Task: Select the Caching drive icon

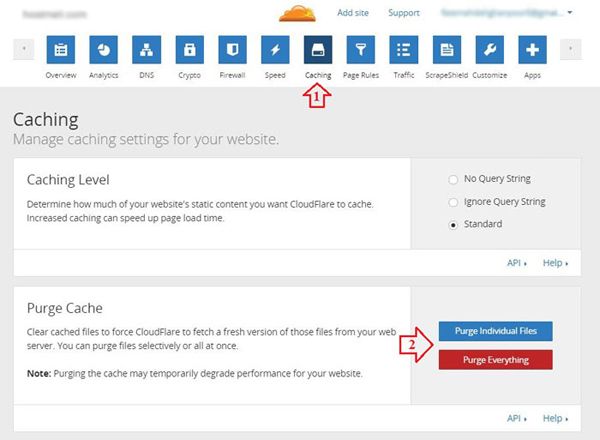Action: [318, 50]
